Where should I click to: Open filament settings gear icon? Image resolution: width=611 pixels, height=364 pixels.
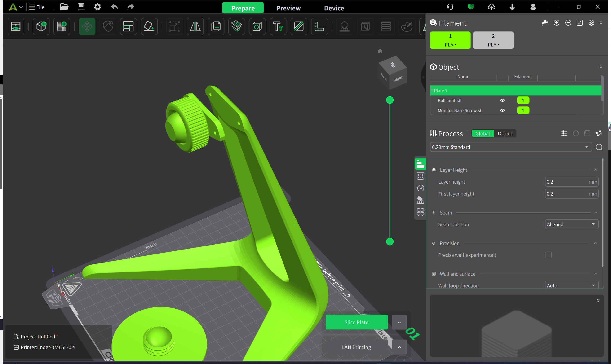591,23
